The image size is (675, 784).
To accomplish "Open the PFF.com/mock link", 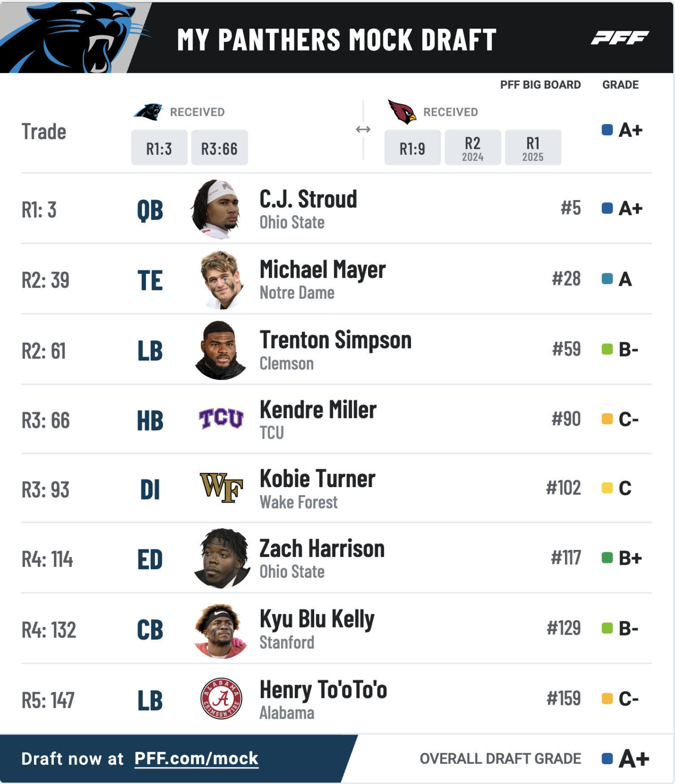I will pos(196,758).
